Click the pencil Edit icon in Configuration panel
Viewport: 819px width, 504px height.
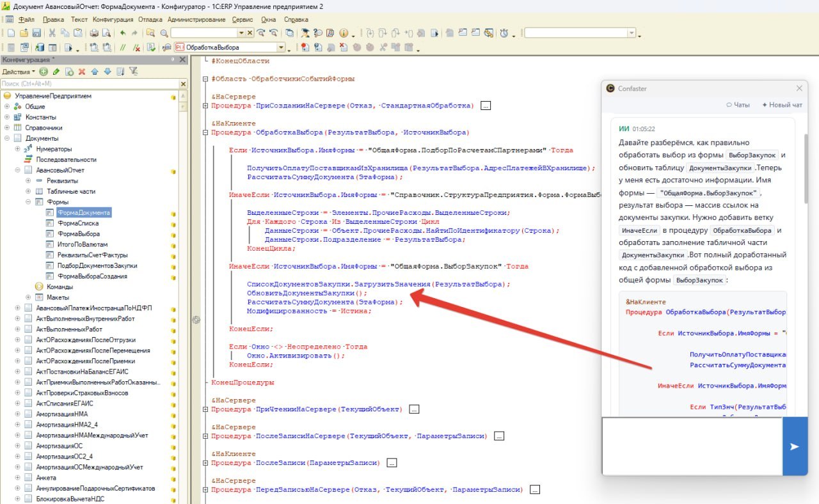tap(56, 72)
